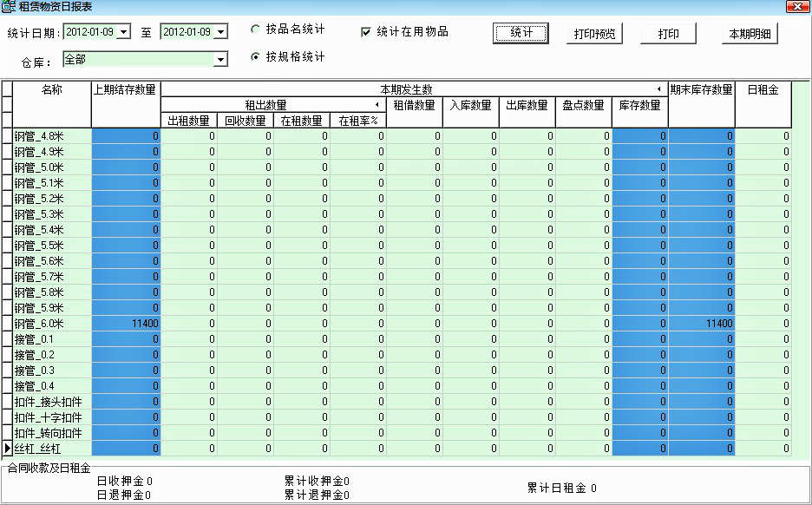812x505 pixels.
Task: Click the row selector arrow beside 丝杠_丝杠
Action: pos(7,449)
